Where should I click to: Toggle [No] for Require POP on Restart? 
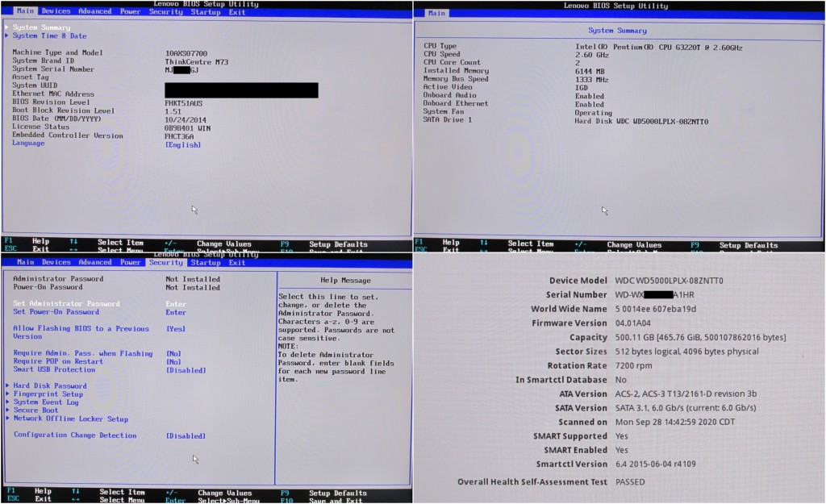click(x=174, y=362)
